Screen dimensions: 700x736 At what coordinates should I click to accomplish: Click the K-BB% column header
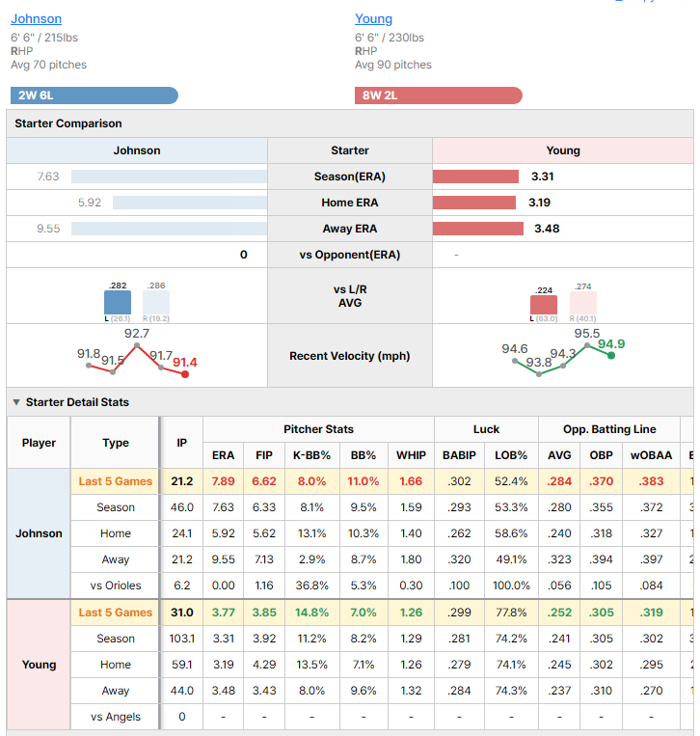coord(312,455)
